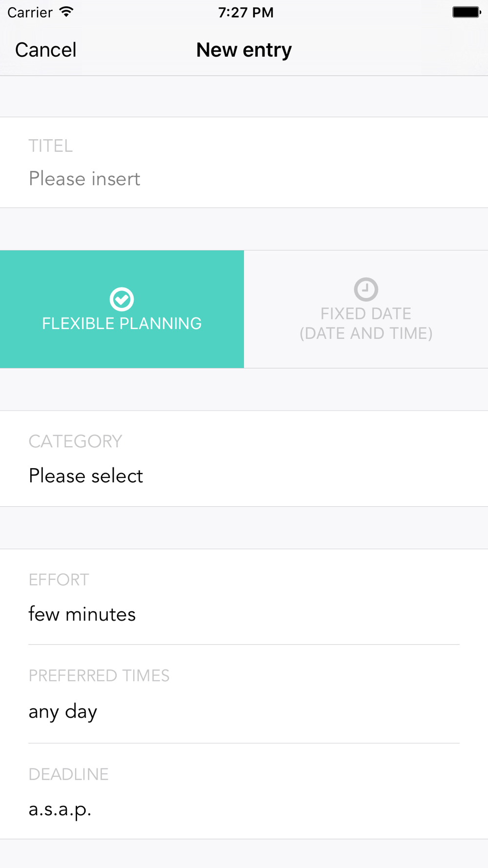Tap the Cancel button
This screenshot has width=488, height=868.
[46, 50]
